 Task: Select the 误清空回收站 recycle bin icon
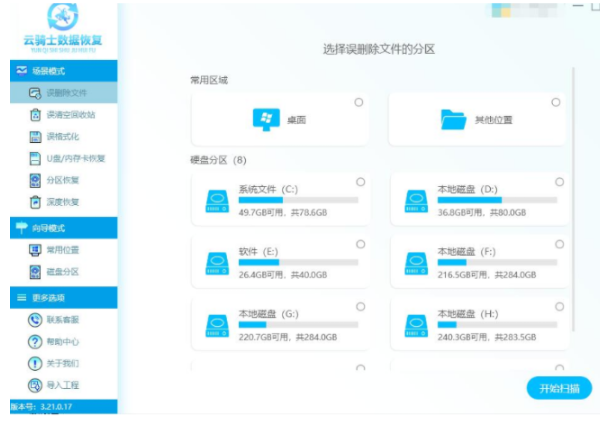[35, 115]
